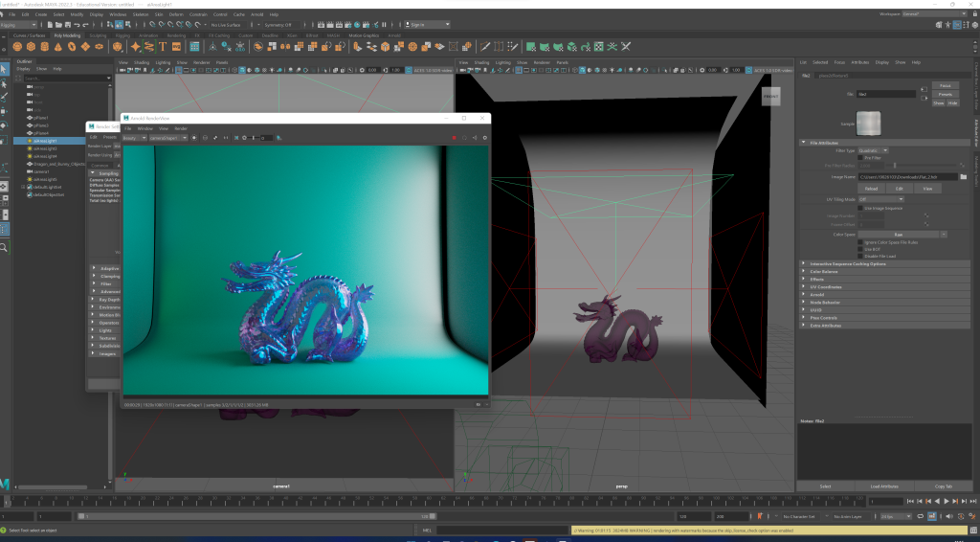Open the Color Space Raw dropdown
Image resolution: width=980 pixels, height=542 pixels.
click(x=902, y=235)
